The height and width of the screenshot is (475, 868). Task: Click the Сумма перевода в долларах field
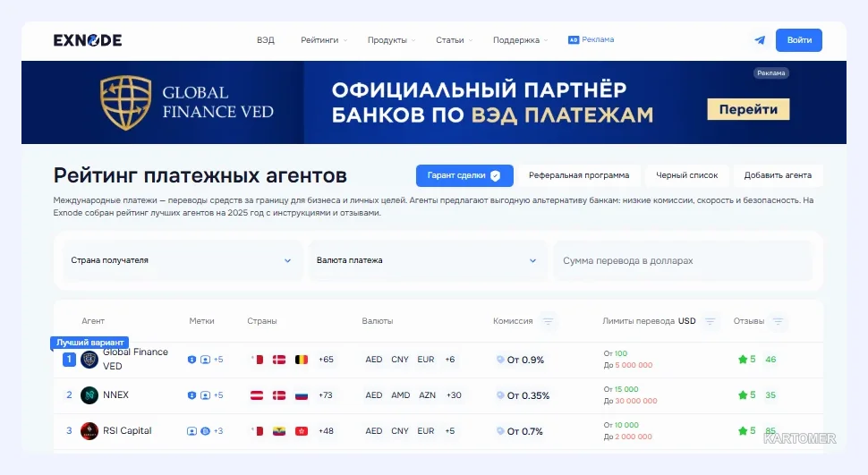click(x=683, y=260)
